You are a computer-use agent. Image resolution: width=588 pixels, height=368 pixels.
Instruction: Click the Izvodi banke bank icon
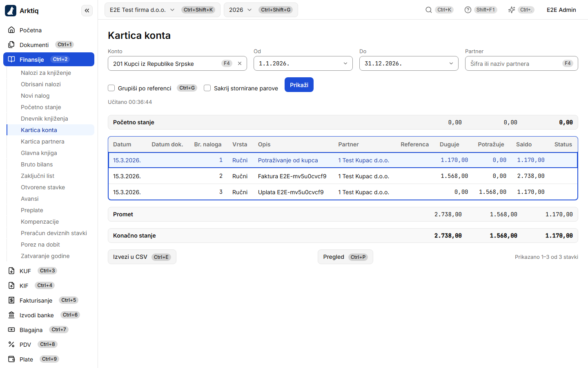click(11, 315)
